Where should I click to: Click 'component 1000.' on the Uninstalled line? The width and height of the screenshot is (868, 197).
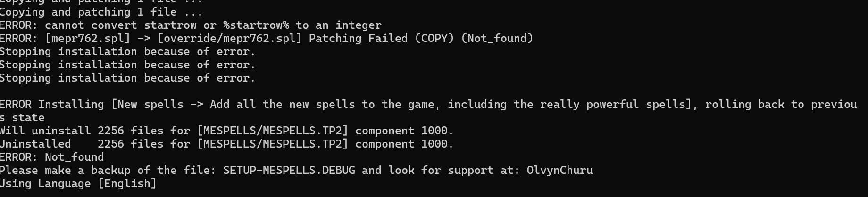tap(404, 144)
